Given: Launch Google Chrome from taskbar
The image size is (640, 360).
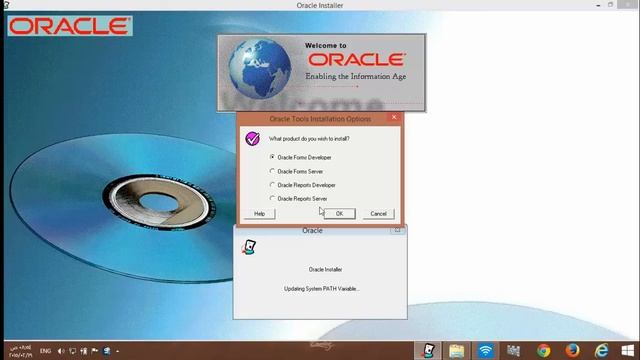Looking at the screenshot, I should tap(543, 351).
